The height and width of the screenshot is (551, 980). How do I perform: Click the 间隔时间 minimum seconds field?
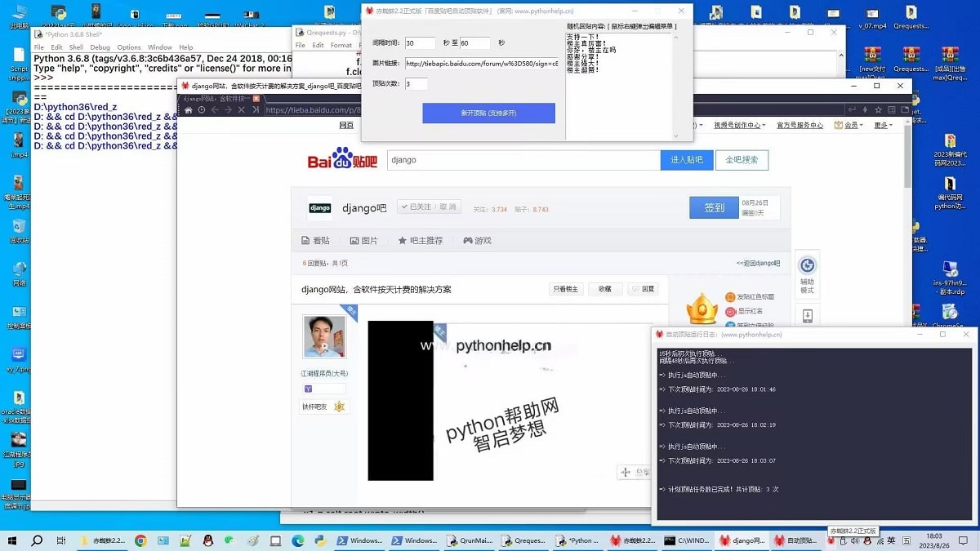pyautogui.click(x=420, y=43)
